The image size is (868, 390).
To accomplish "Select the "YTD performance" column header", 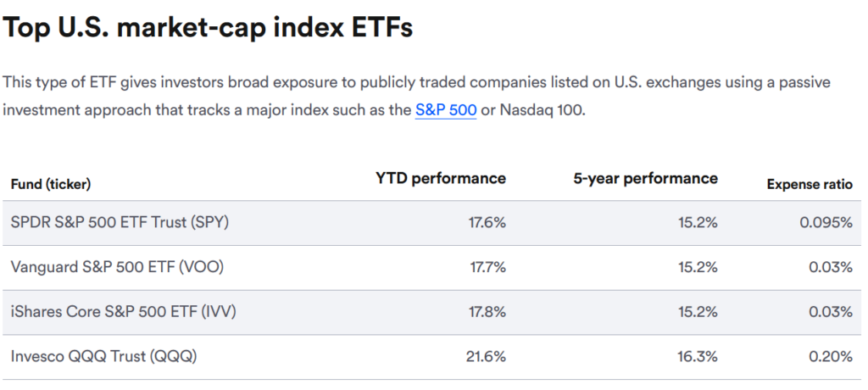I will pos(441,178).
